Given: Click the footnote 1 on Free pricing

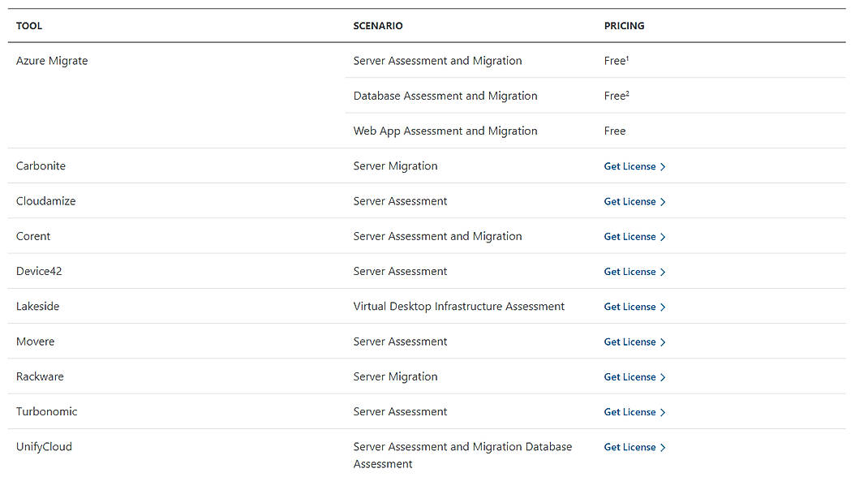Looking at the screenshot, I should pos(629,57).
